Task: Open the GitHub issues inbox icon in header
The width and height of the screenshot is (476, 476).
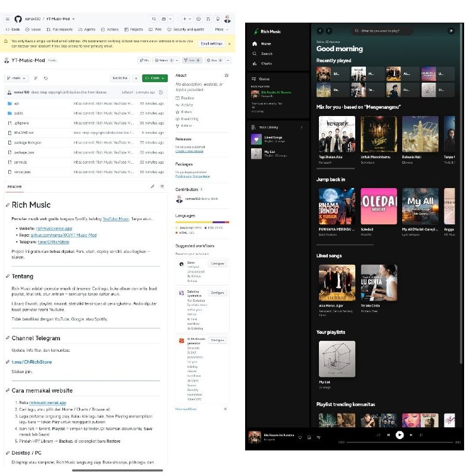Action: 199,19
